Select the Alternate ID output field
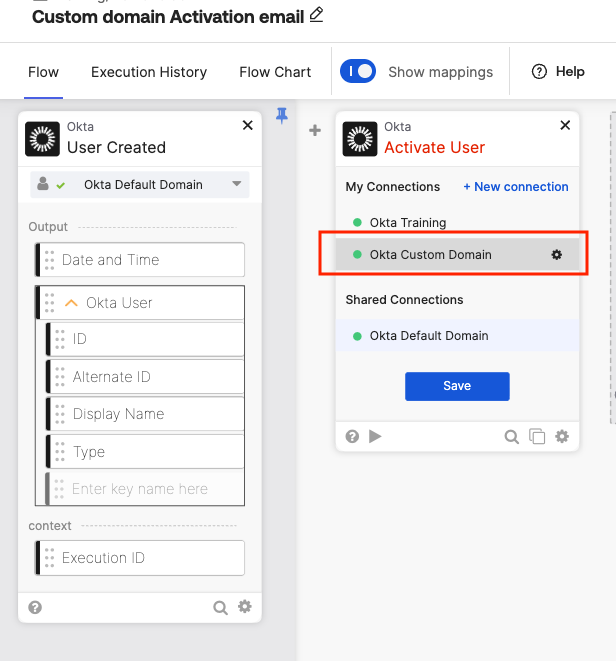 click(145, 376)
